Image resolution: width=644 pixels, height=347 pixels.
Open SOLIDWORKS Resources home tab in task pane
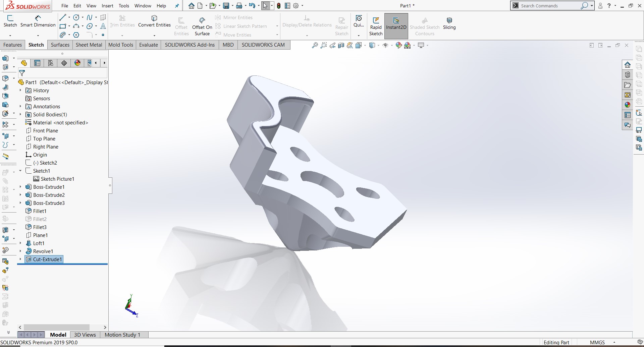[628, 65]
